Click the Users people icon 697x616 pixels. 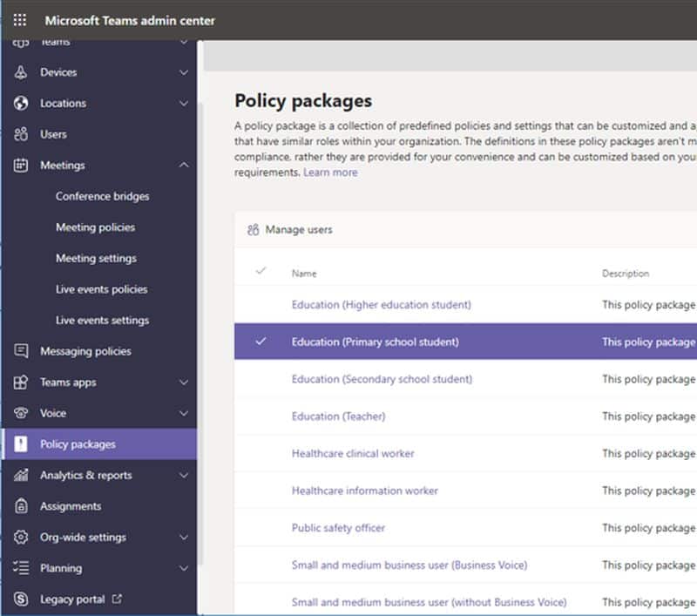click(x=20, y=134)
